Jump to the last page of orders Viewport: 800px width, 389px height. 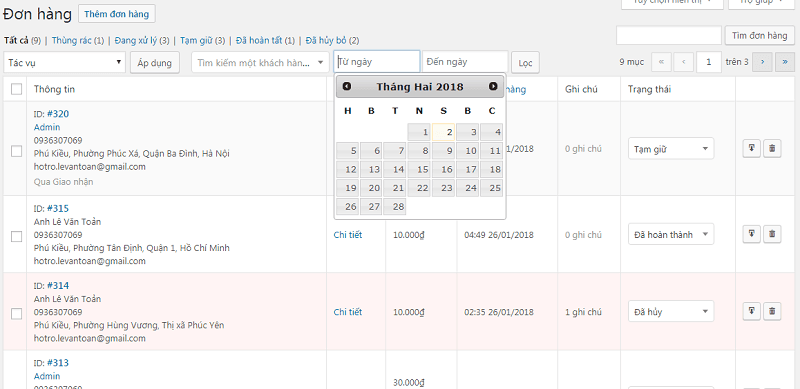click(x=785, y=62)
